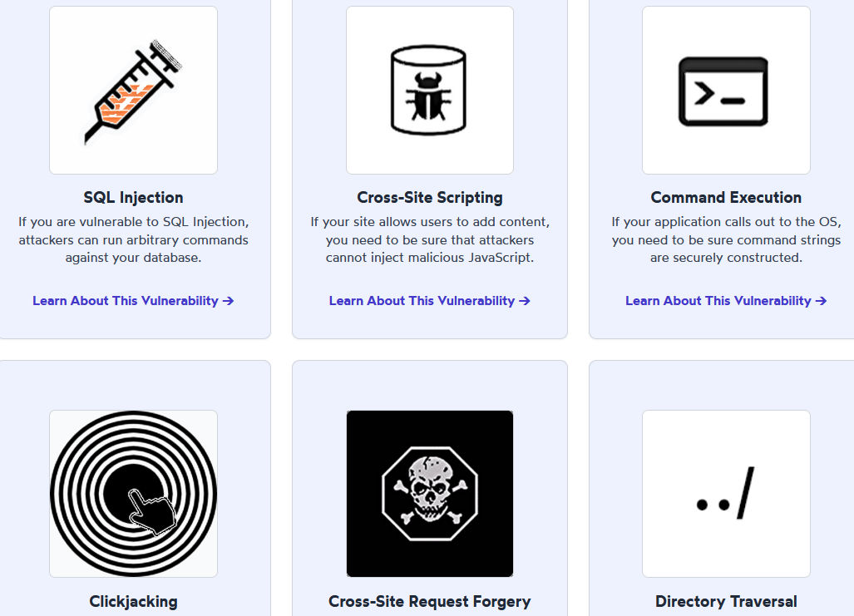The height and width of the screenshot is (616, 854).
Task: Click the Cross-Site Request Forgery skull icon
Action: (430, 494)
